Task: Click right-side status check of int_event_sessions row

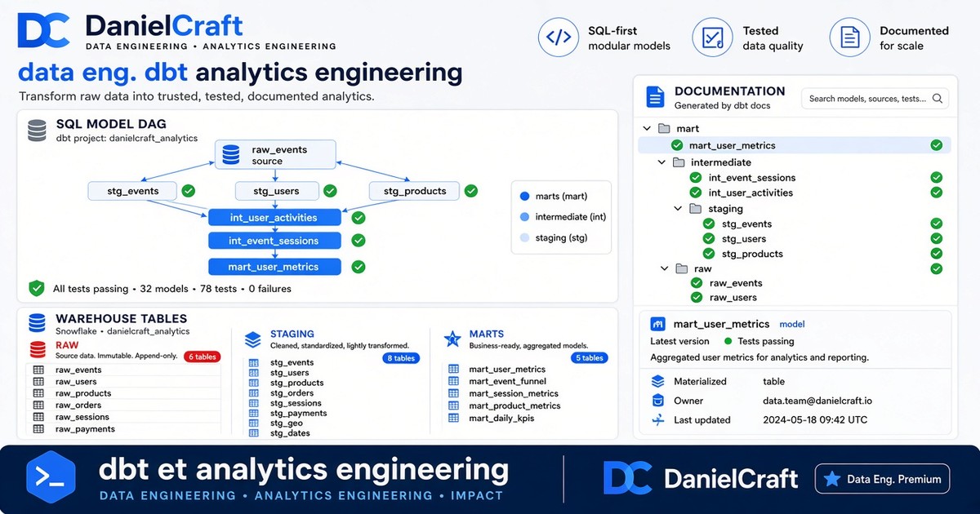Action: click(937, 178)
